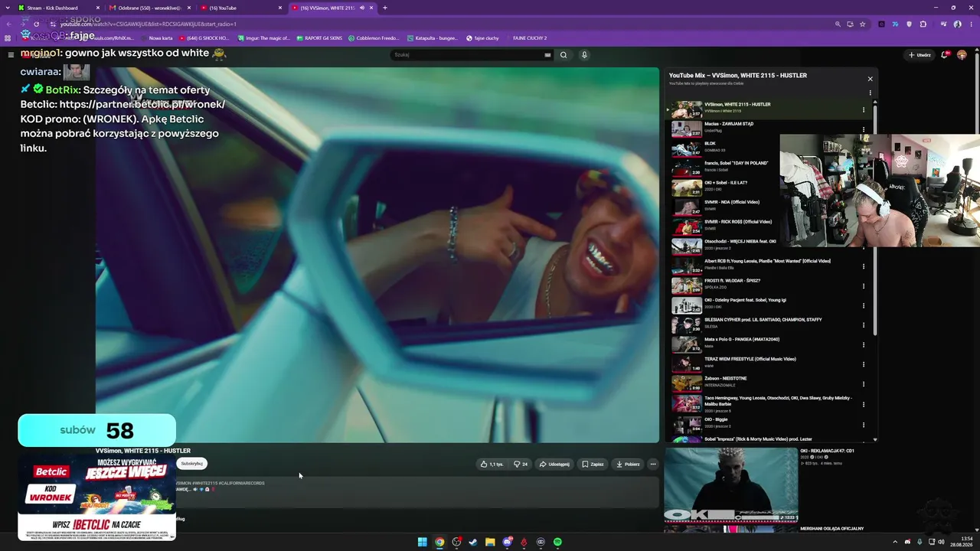Image resolution: width=980 pixels, height=551 pixels.
Task: Open options for TERAZ WIEM FREESTYLE entry
Action: (x=864, y=364)
